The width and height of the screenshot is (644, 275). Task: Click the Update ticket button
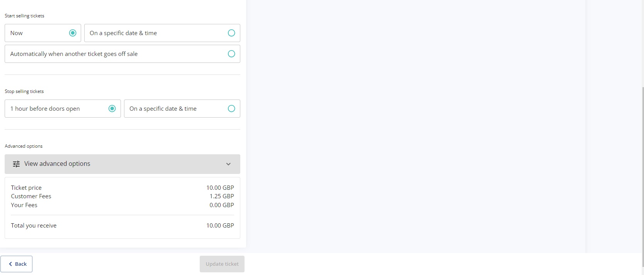point(222,264)
